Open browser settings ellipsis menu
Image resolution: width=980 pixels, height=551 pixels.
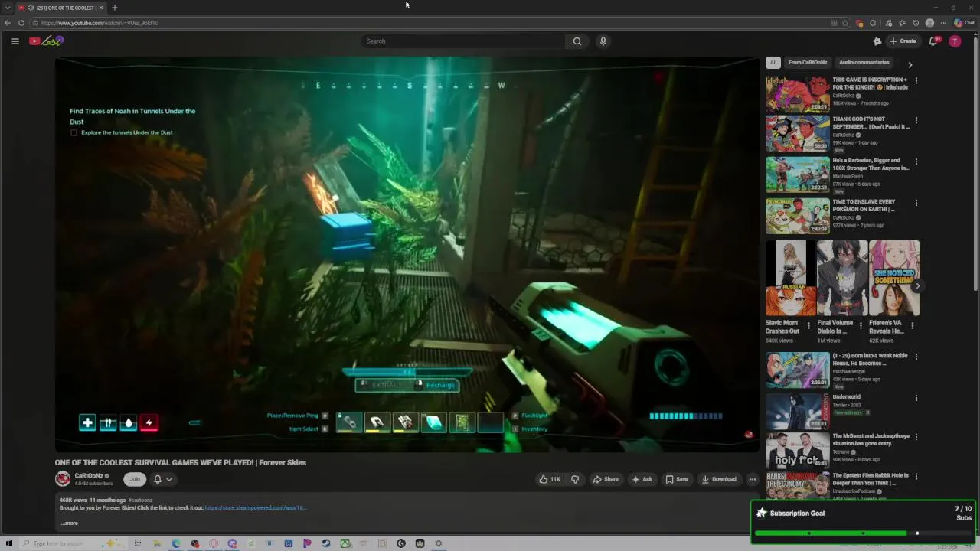[x=943, y=23]
